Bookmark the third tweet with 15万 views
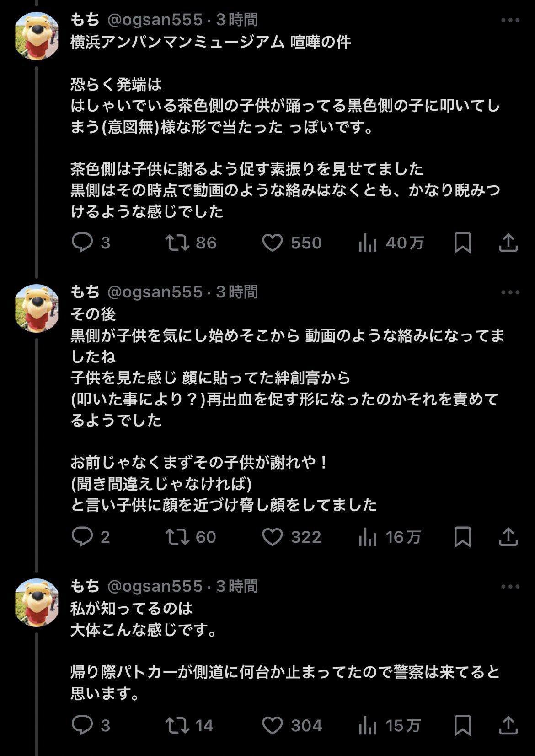 [x=462, y=725]
